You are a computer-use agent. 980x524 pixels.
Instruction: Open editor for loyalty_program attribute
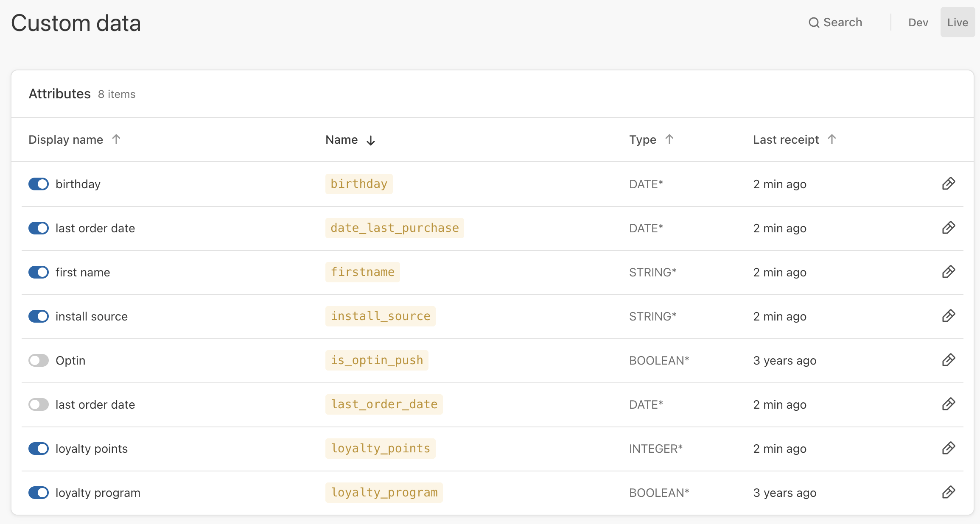[x=948, y=492]
